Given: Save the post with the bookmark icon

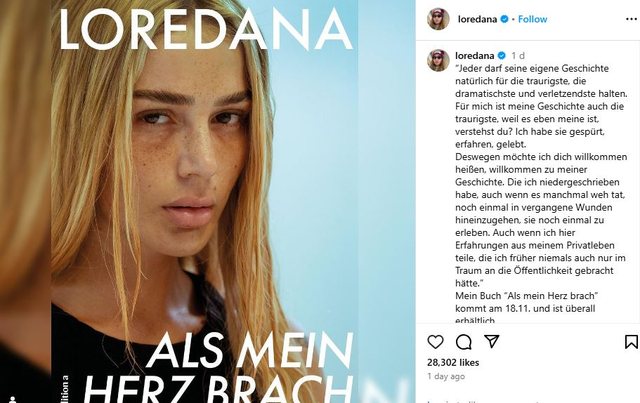Looking at the screenshot, I should (x=631, y=342).
